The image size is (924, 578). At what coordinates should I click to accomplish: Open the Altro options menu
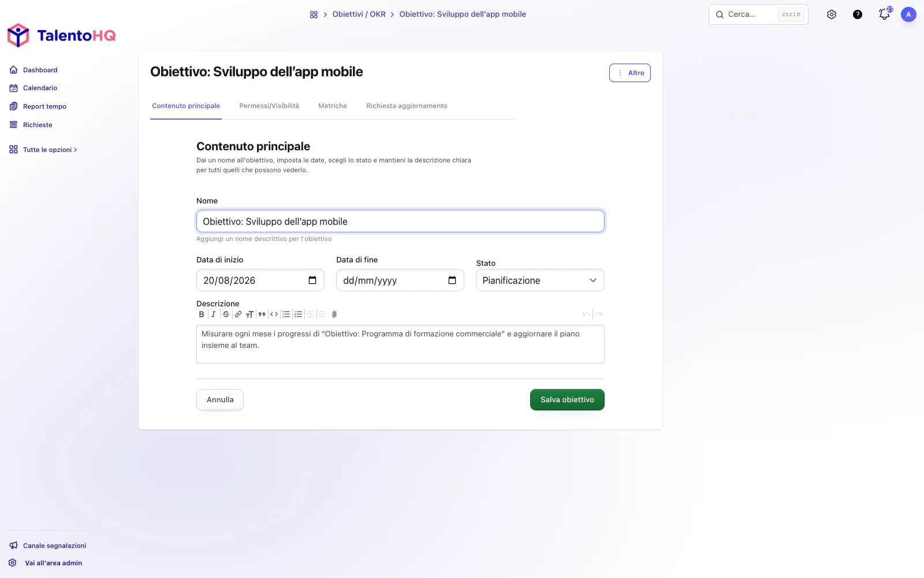(630, 73)
